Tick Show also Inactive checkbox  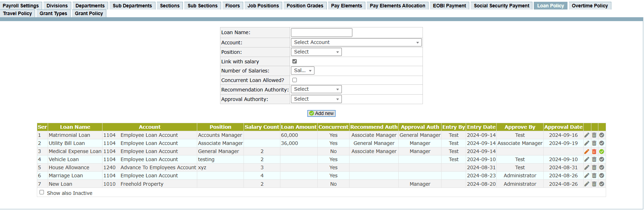pyautogui.click(x=42, y=192)
